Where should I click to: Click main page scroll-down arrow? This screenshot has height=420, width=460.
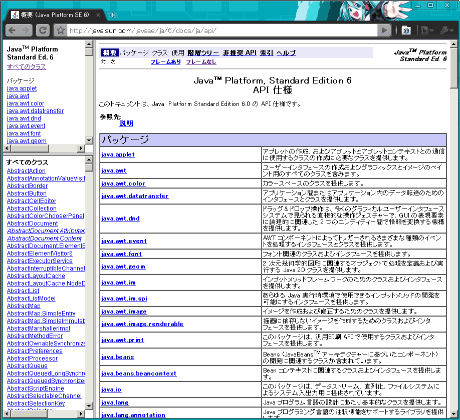(454, 413)
